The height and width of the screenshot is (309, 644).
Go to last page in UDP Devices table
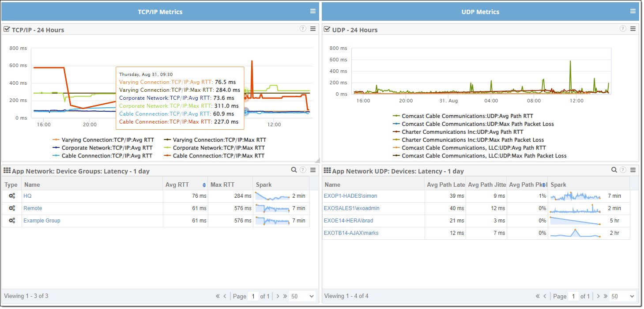[x=605, y=296]
